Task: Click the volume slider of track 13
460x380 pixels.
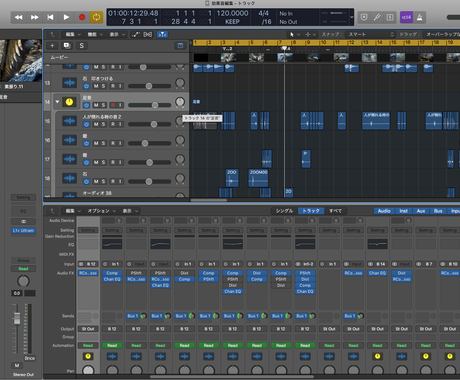Action: point(149,86)
